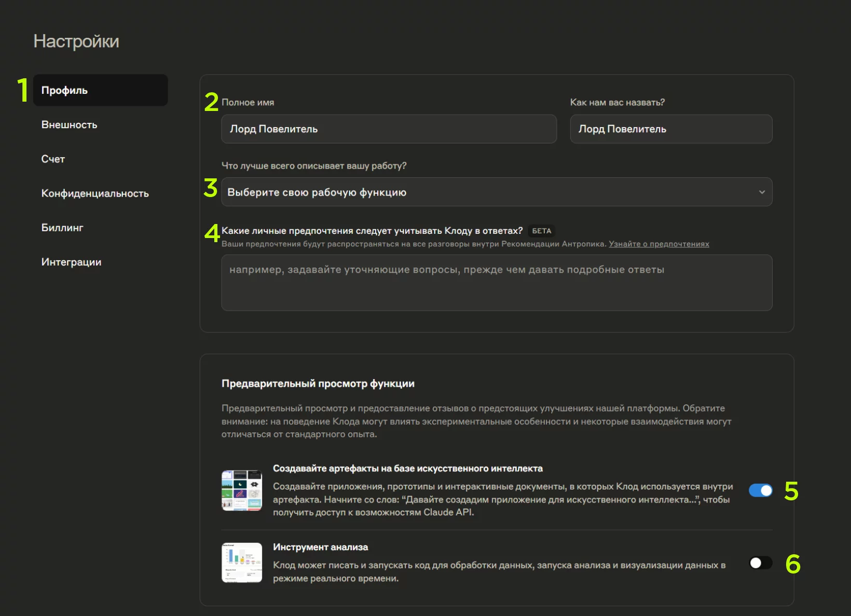Click the 'Создавайте артефакты' feature title
Screen dimensions: 851x616
407,469
